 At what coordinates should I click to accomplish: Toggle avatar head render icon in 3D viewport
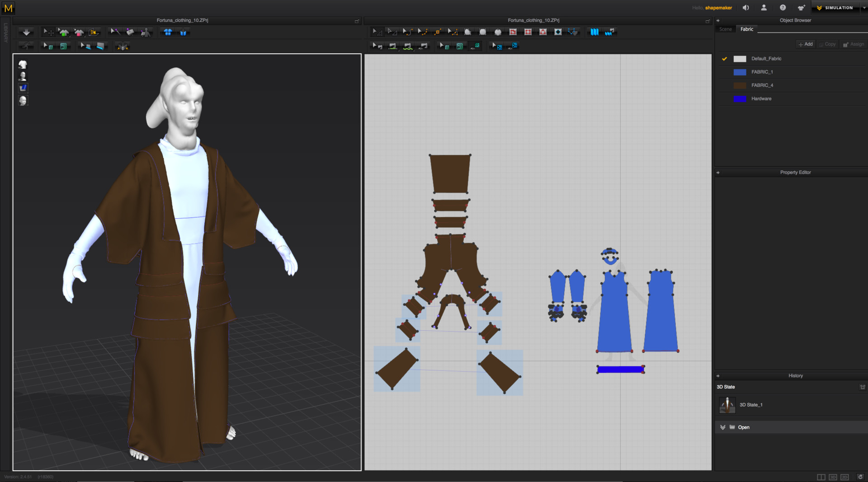23,100
